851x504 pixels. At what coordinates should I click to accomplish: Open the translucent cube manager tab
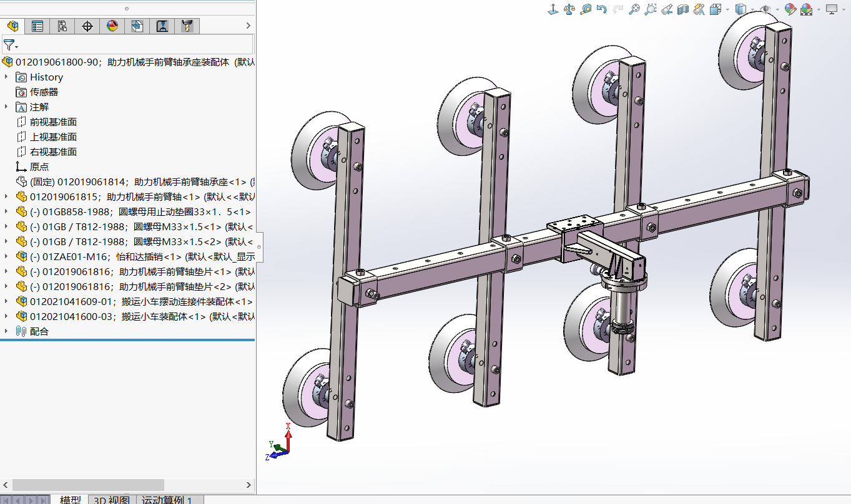137,26
